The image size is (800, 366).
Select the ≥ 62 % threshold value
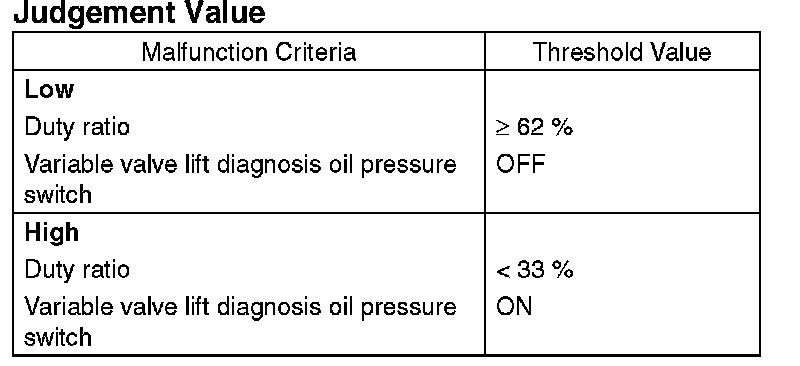click(x=534, y=127)
